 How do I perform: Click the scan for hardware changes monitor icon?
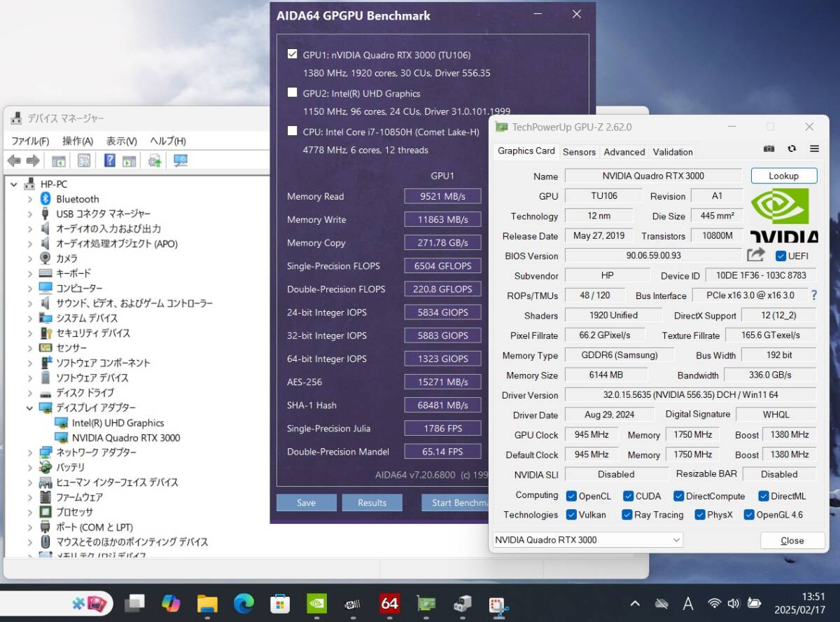180,161
